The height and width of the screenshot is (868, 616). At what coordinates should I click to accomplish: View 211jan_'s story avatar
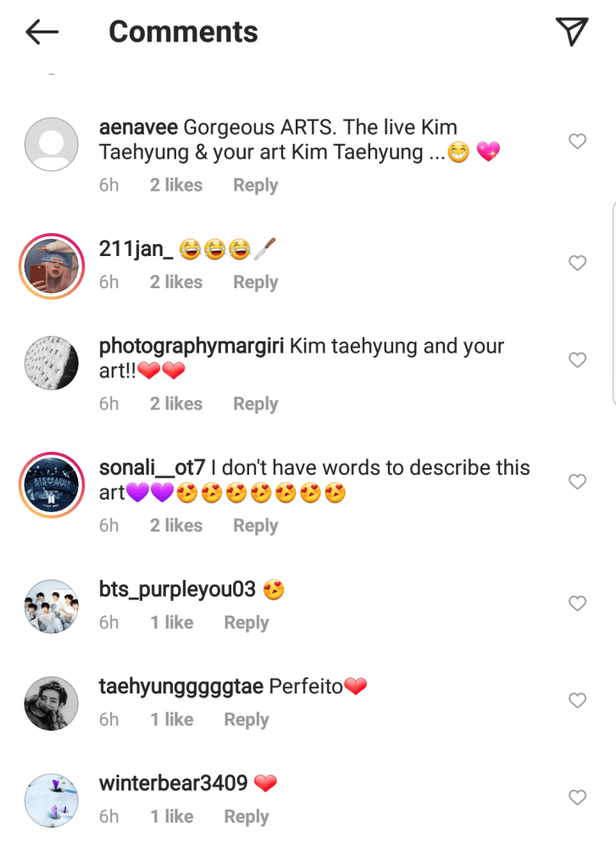(x=52, y=265)
